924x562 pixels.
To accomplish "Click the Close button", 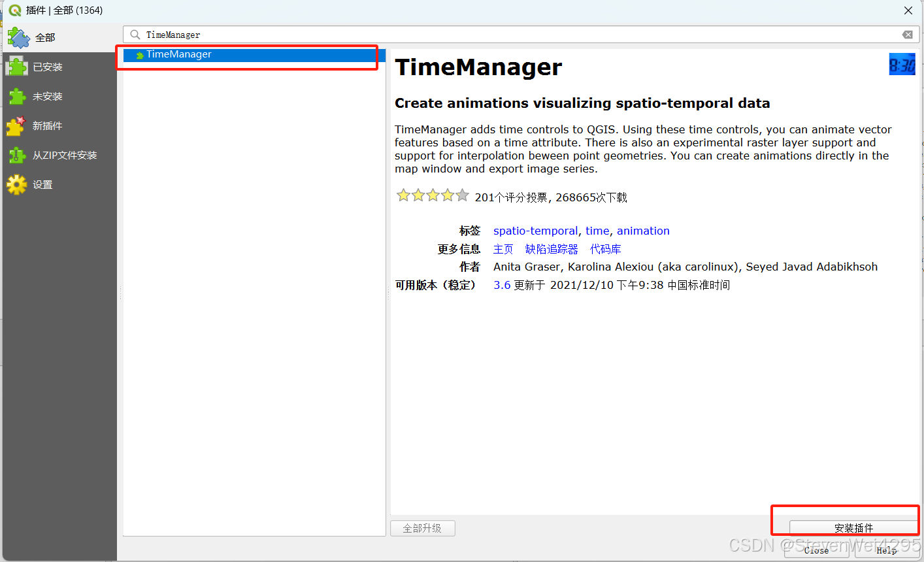I will tap(816, 550).
